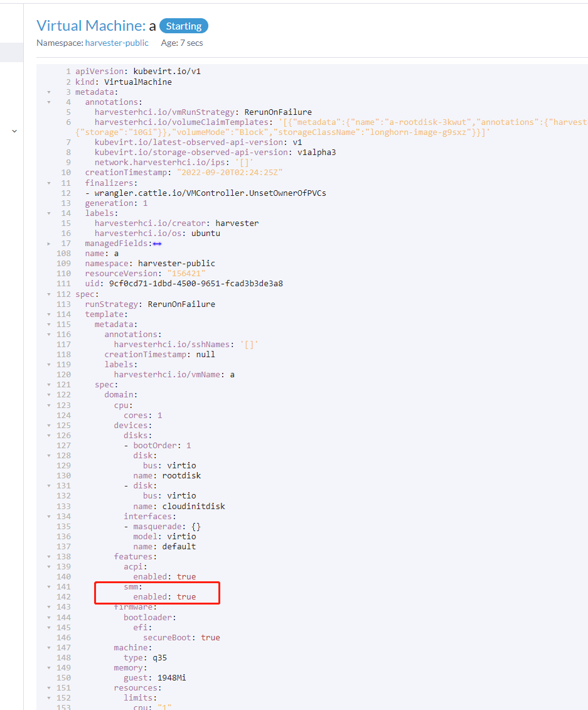588x710 pixels.
Task: Click namespace harvester-public on line 109
Action: point(150,263)
